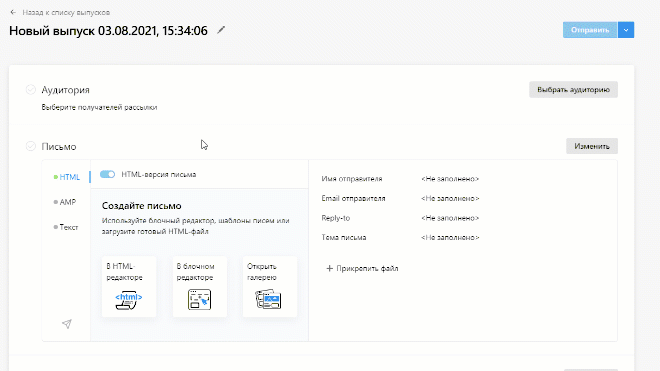
Task: Open the block editor card
Action: [200, 287]
